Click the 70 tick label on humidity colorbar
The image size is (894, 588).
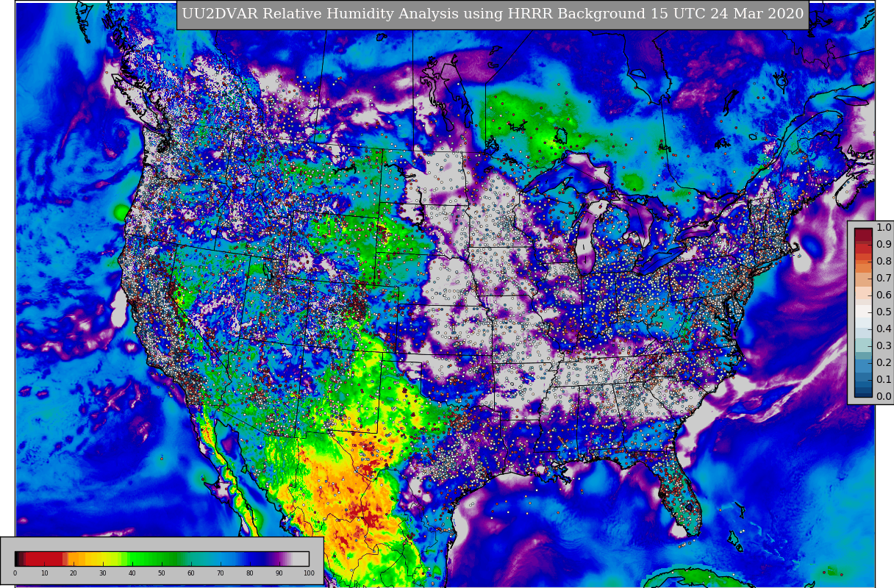pos(221,573)
